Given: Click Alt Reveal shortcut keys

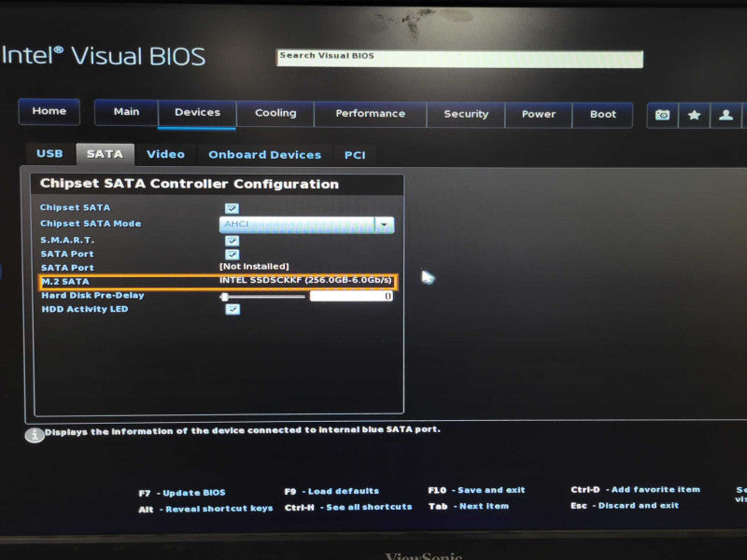Looking at the screenshot, I should tap(205, 509).
